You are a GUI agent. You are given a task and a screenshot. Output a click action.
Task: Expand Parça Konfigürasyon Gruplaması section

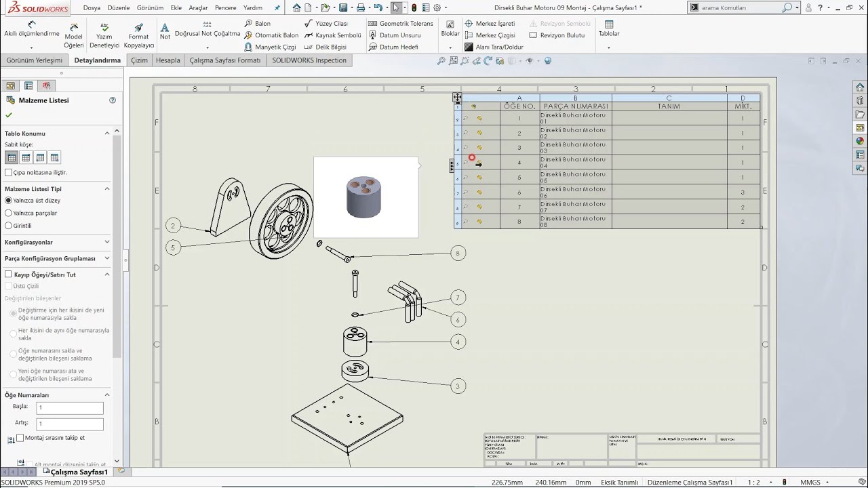coord(107,258)
